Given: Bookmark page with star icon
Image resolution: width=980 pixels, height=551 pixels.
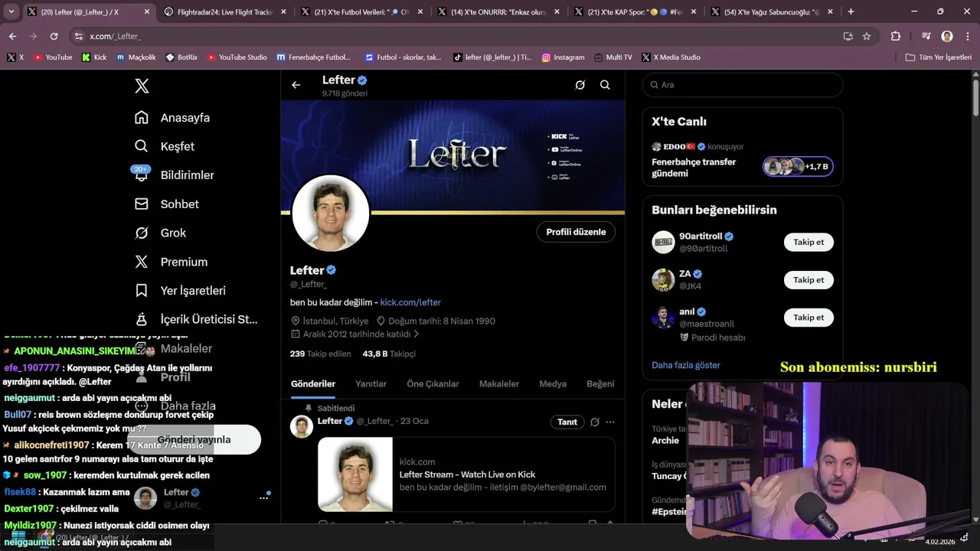Looking at the screenshot, I should point(867,36).
